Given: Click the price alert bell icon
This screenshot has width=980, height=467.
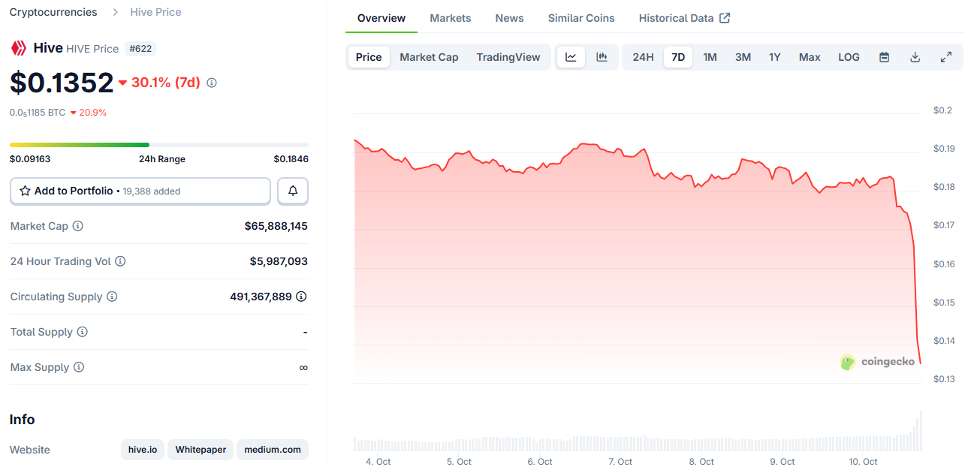Looking at the screenshot, I should click(293, 191).
